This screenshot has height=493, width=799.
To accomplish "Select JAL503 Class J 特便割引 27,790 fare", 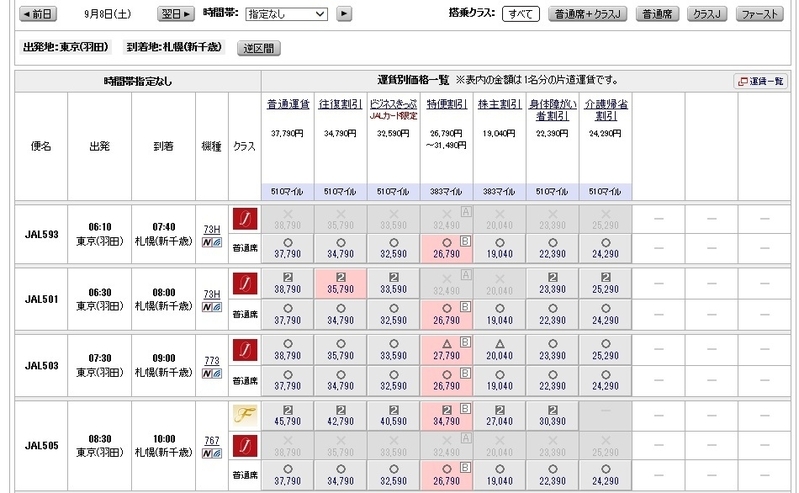I will pyautogui.click(x=446, y=350).
